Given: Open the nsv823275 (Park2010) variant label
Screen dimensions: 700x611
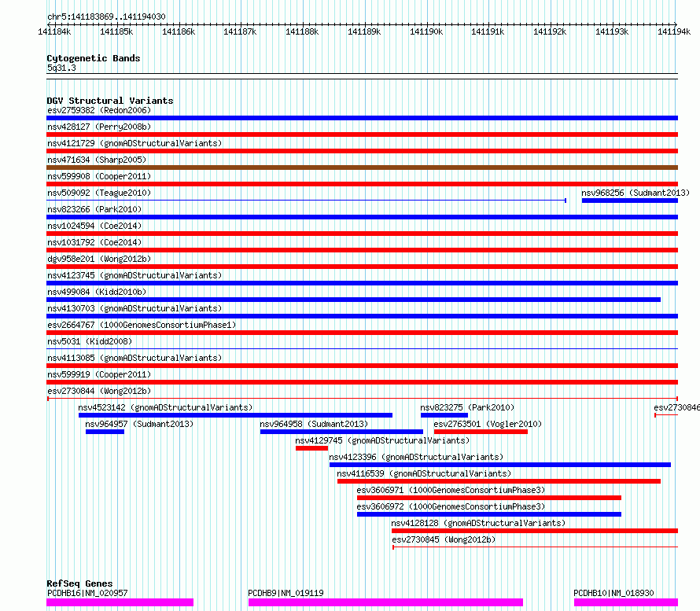Looking at the screenshot, I should 467,407.
